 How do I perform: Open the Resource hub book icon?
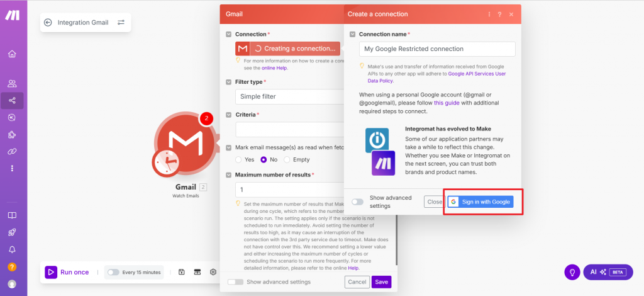[12, 215]
